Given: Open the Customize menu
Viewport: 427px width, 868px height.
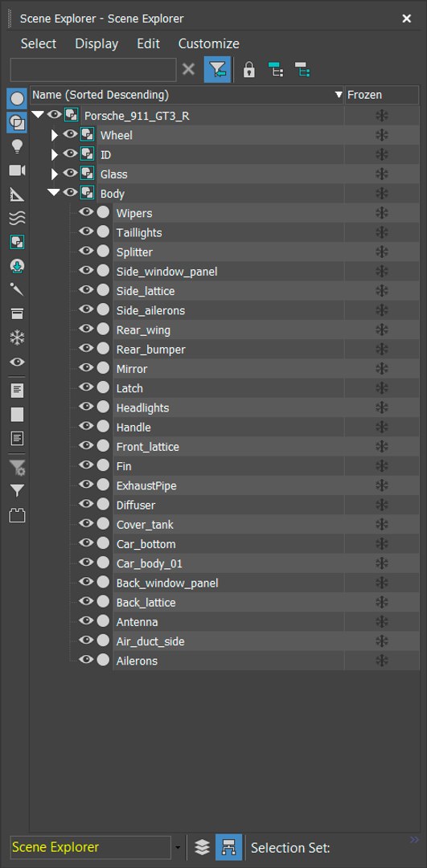Looking at the screenshot, I should pyautogui.click(x=209, y=43).
